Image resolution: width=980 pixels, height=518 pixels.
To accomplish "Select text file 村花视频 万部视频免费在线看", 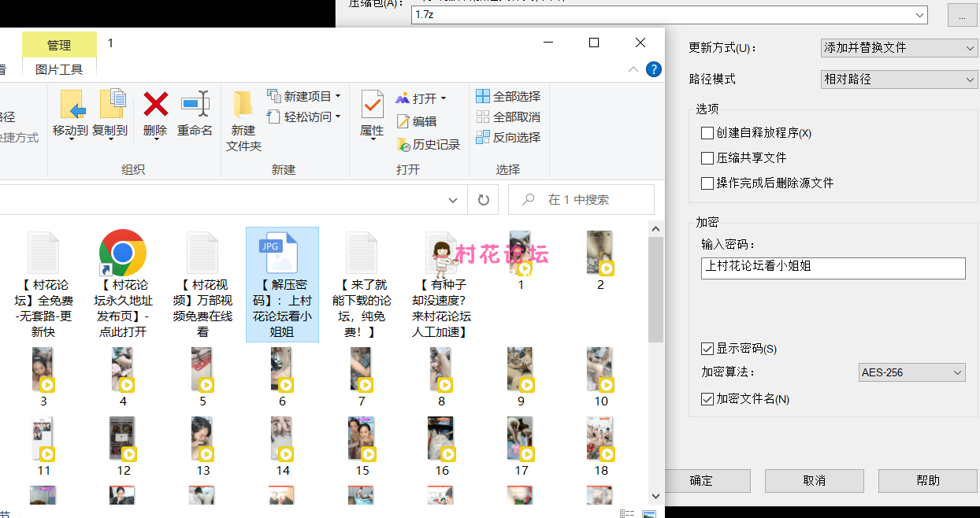I will coord(202,284).
